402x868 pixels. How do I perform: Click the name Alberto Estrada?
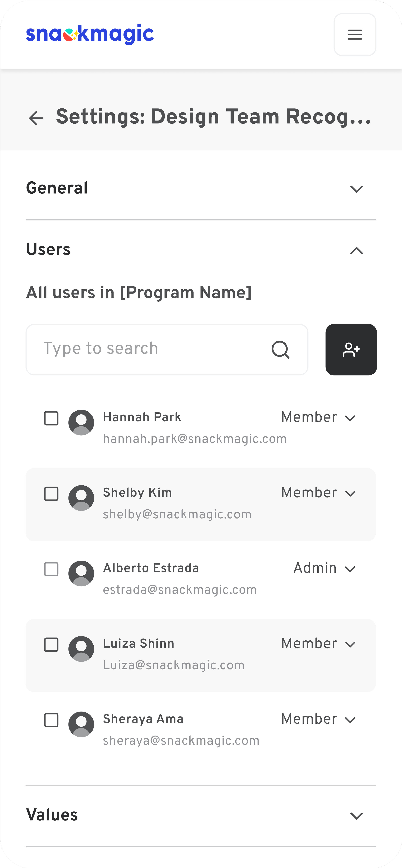pyautogui.click(x=151, y=568)
